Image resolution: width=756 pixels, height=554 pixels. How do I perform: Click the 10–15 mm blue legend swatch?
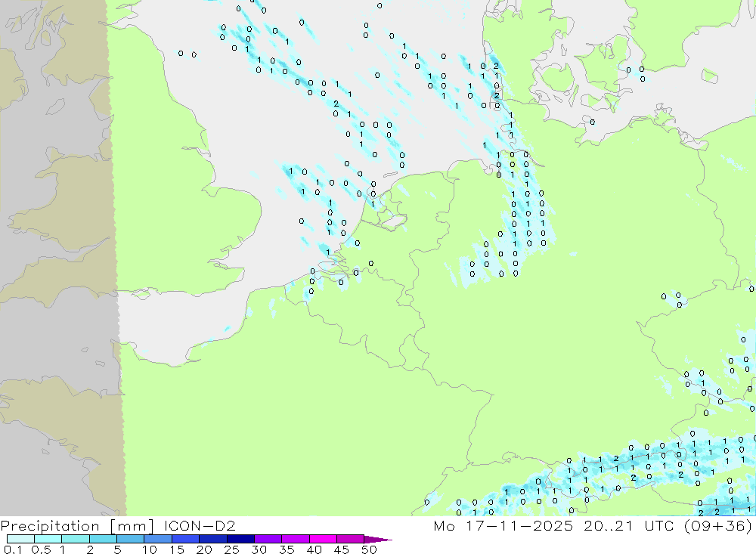(x=158, y=539)
